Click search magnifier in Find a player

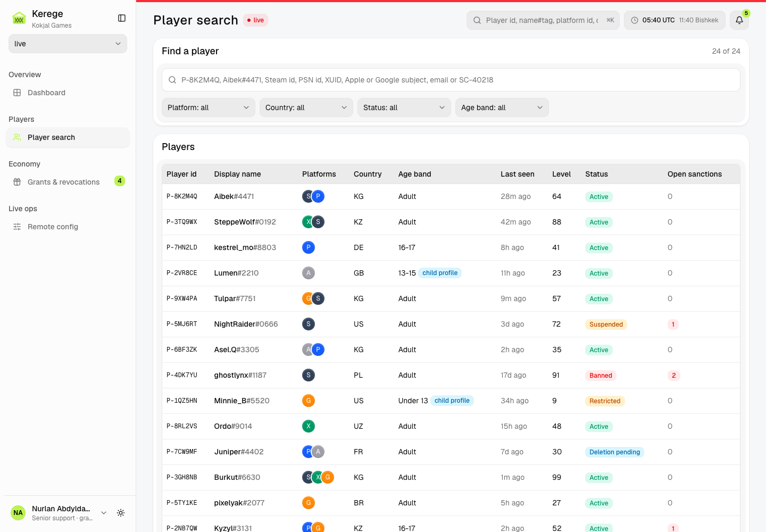click(172, 80)
